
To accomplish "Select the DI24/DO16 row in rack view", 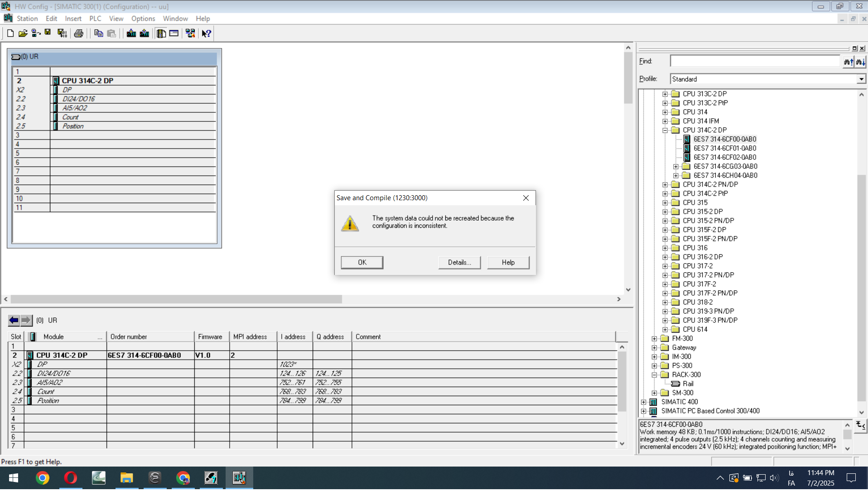I will tap(114, 99).
